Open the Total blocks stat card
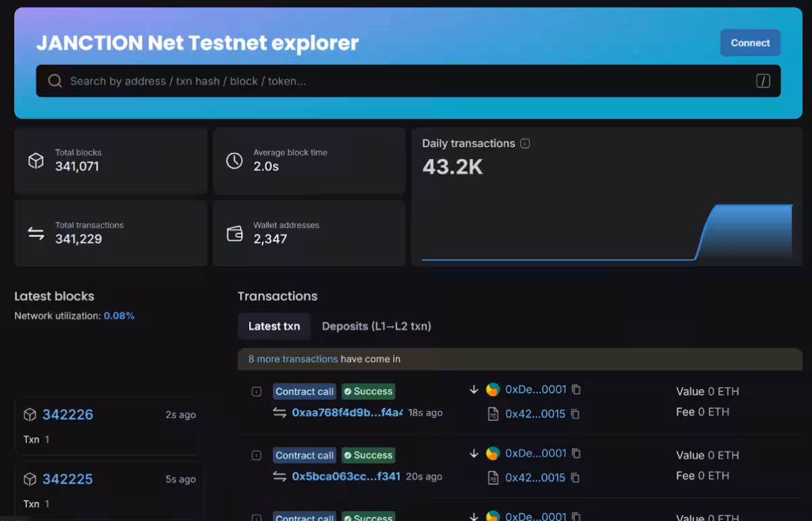Screen dimensions: 812x521 tap(110, 160)
